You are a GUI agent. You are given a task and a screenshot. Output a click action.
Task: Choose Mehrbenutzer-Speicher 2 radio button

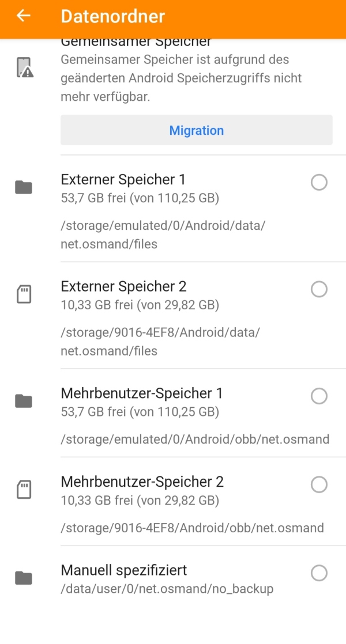tap(319, 485)
